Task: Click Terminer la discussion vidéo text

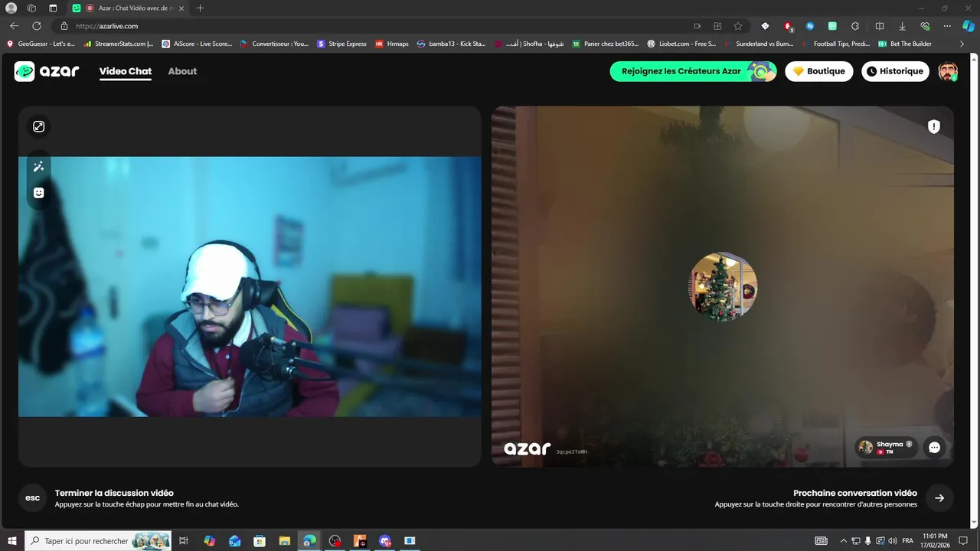Action: 114,493
